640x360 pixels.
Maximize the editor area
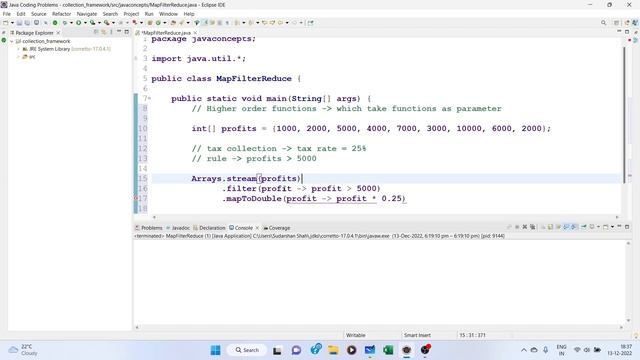pyautogui.click(x=627, y=32)
